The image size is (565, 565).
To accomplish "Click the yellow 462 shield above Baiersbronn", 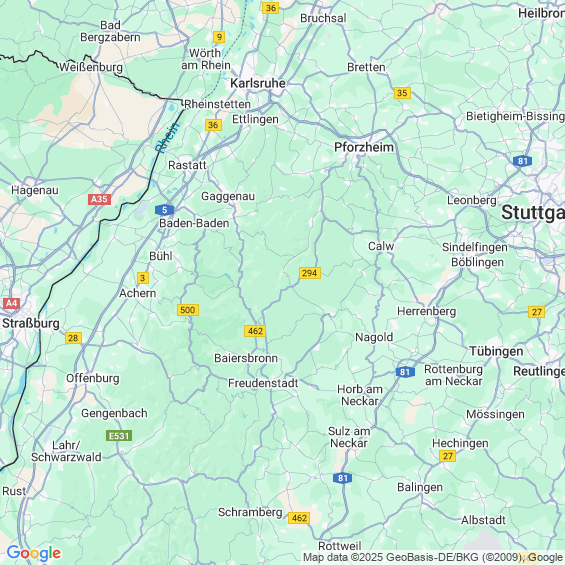I will 255,331.
